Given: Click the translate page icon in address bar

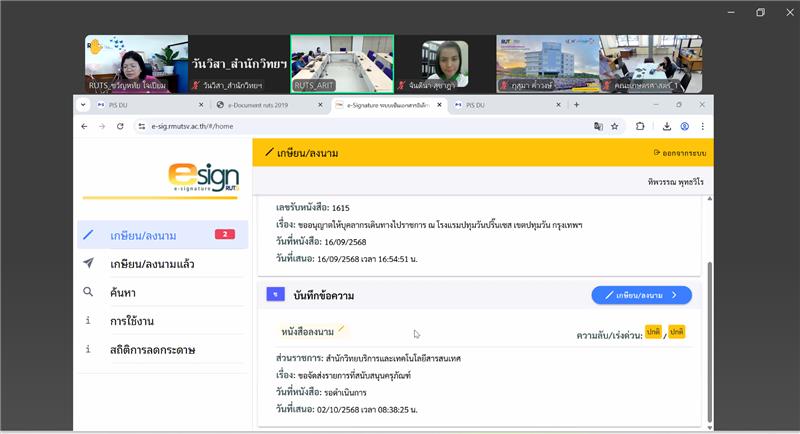Looking at the screenshot, I should (597, 126).
